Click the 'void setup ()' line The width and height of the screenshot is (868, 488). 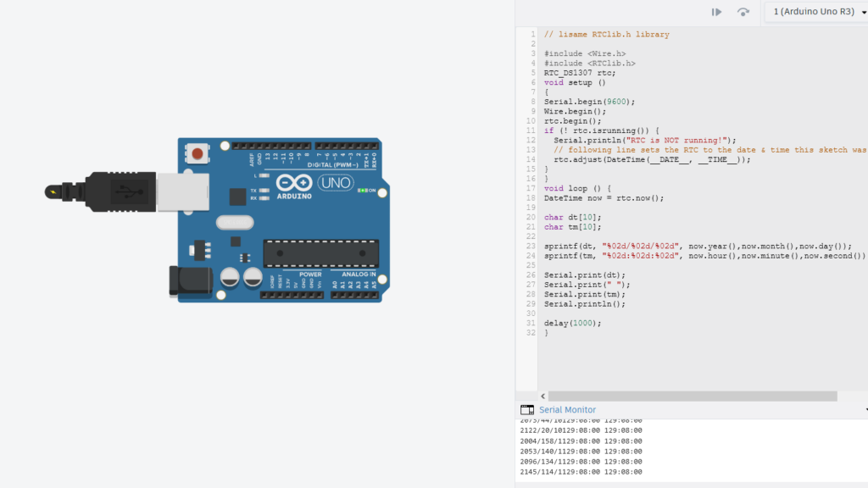(x=575, y=82)
